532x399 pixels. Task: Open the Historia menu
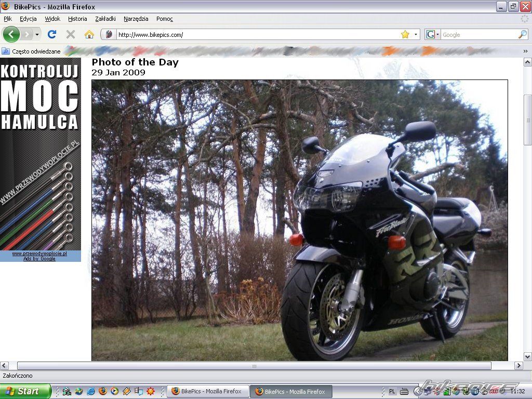(77, 19)
